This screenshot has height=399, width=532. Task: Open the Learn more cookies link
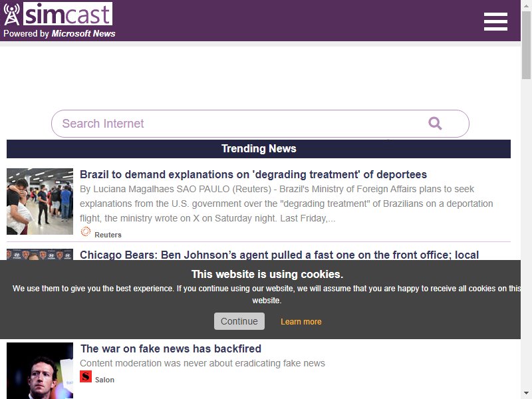(301, 322)
